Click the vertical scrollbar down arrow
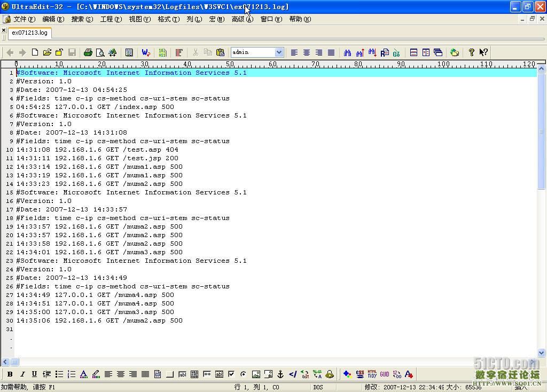Viewport: 547px width, 392px height. (x=542, y=352)
